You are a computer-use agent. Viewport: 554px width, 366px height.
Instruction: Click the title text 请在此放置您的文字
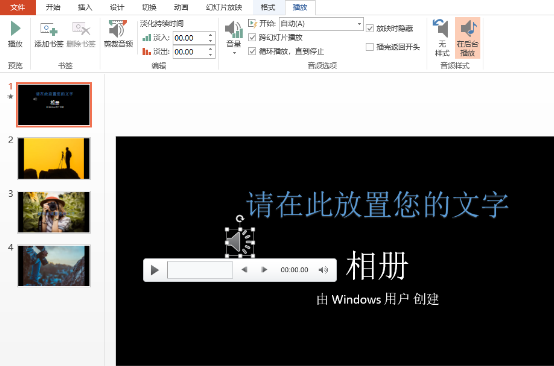[x=377, y=205]
